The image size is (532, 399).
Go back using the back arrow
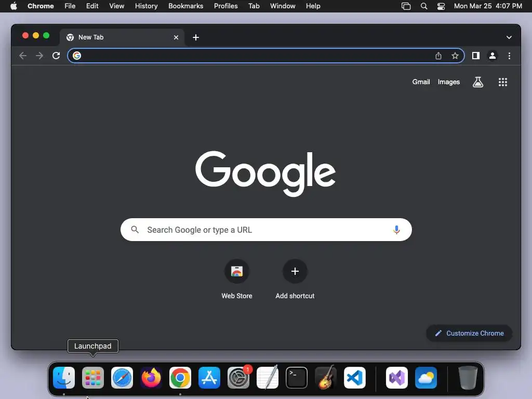(x=23, y=56)
